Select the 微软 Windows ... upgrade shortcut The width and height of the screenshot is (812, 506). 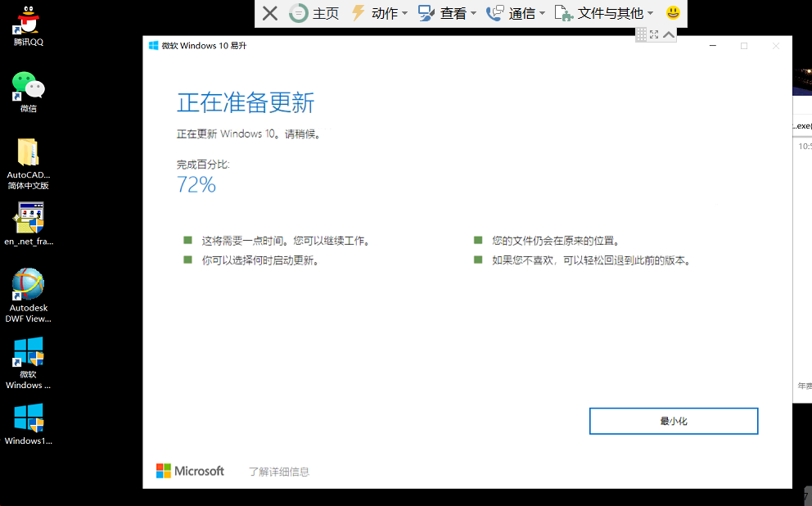click(x=29, y=363)
